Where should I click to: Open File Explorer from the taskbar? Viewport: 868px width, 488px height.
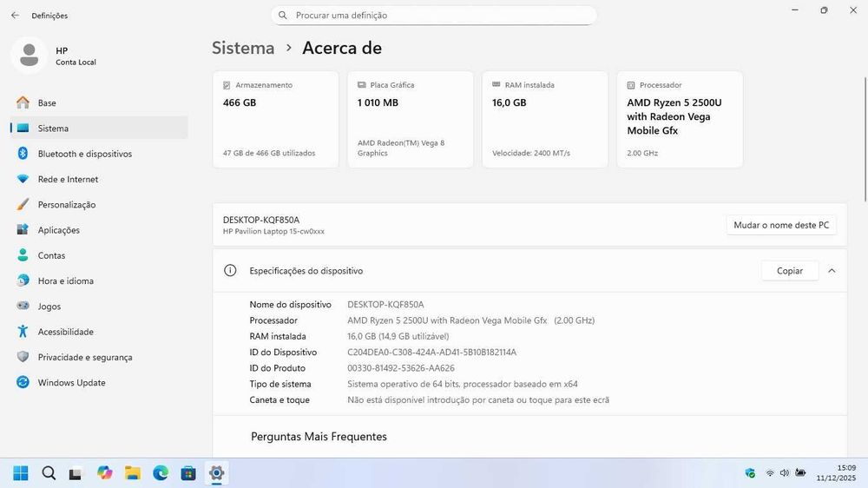(x=132, y=473)
